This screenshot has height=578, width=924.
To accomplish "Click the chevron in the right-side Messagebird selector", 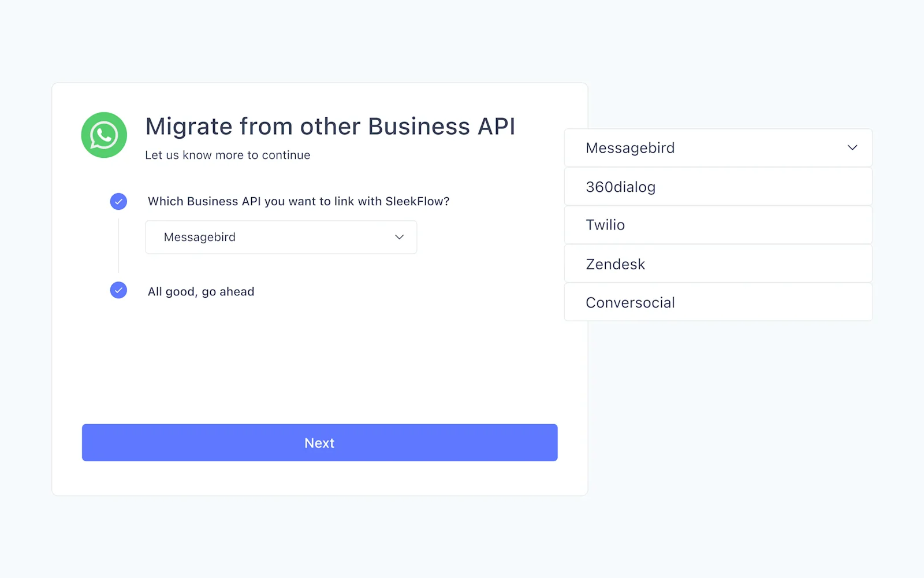I will 852,147.
